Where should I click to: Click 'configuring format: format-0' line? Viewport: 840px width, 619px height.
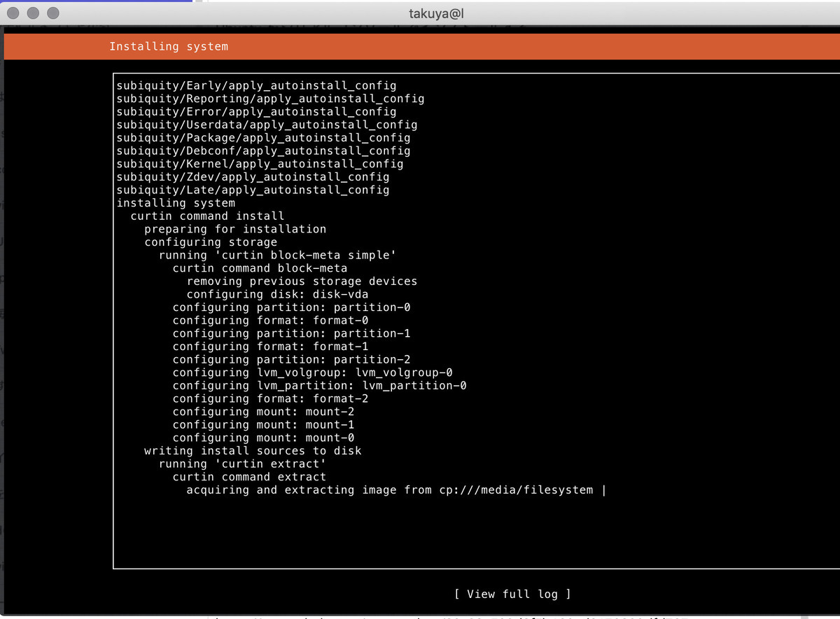point(270,321)
